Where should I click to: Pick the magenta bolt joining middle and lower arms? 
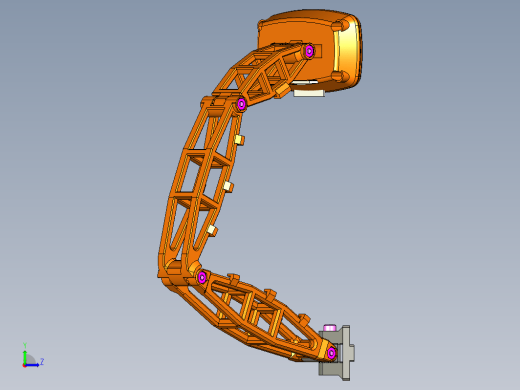202,277
